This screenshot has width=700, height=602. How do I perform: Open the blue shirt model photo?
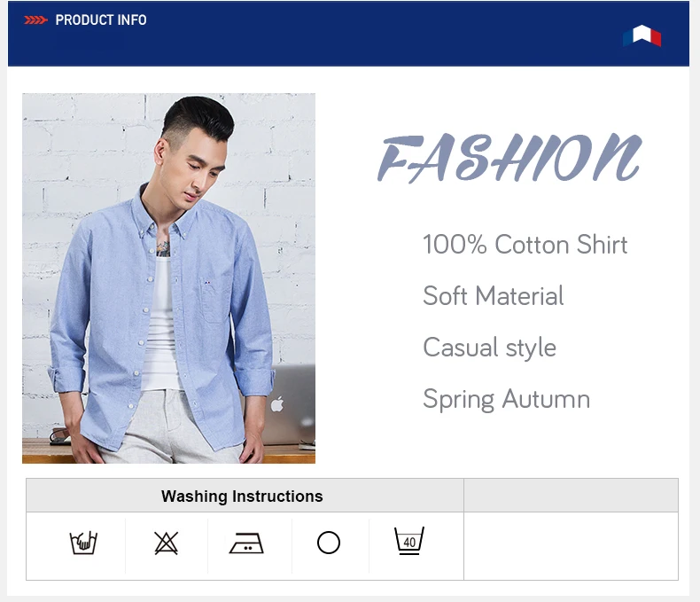168,278
